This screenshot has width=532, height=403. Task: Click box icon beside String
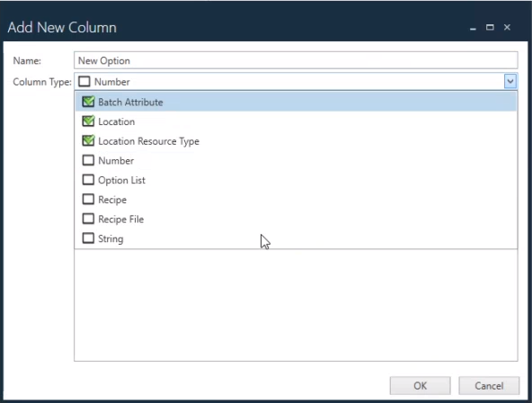[88, 238]
